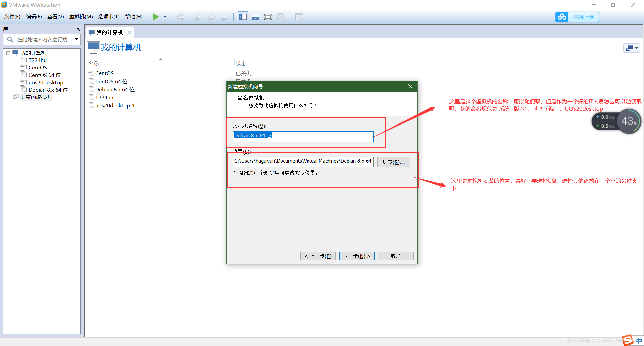Click the 位置 path field in wizard
Viewport: 644px width, 346px height.
coord(303,162)
